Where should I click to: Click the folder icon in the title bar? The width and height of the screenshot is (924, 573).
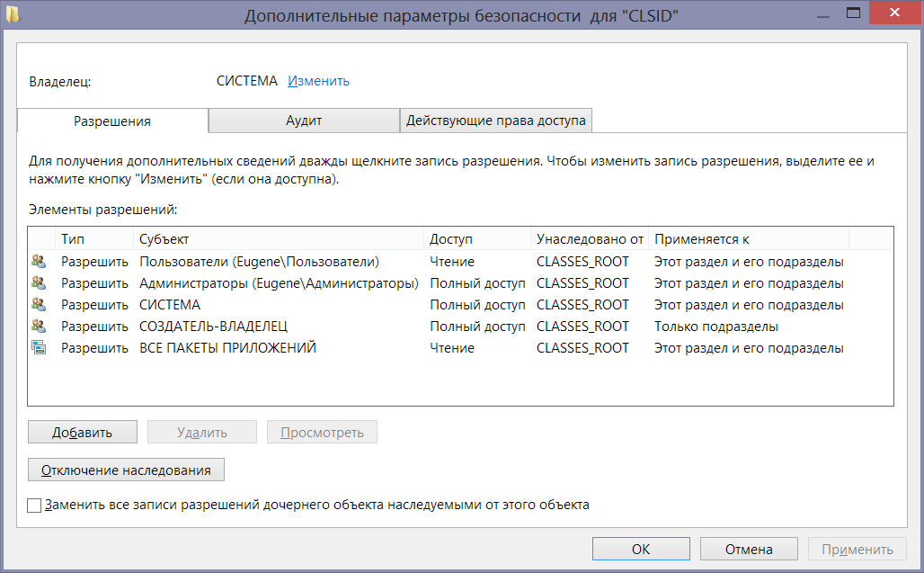tap(7, 15)
